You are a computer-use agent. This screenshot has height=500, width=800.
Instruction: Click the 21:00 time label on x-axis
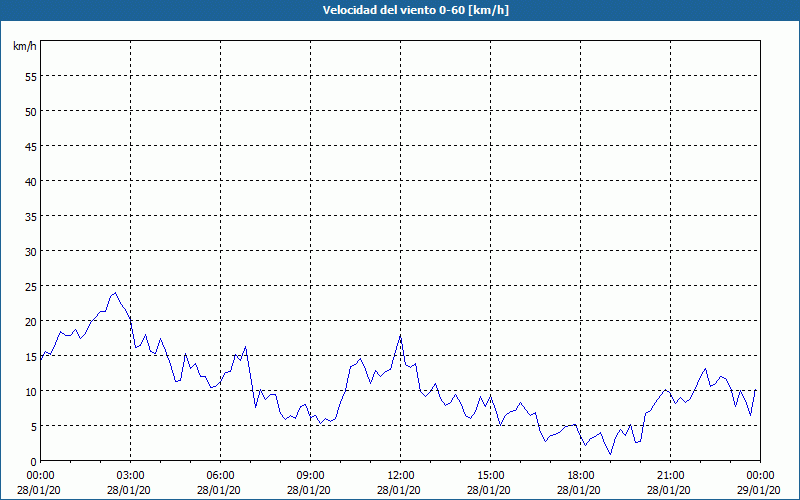[670, 476]
